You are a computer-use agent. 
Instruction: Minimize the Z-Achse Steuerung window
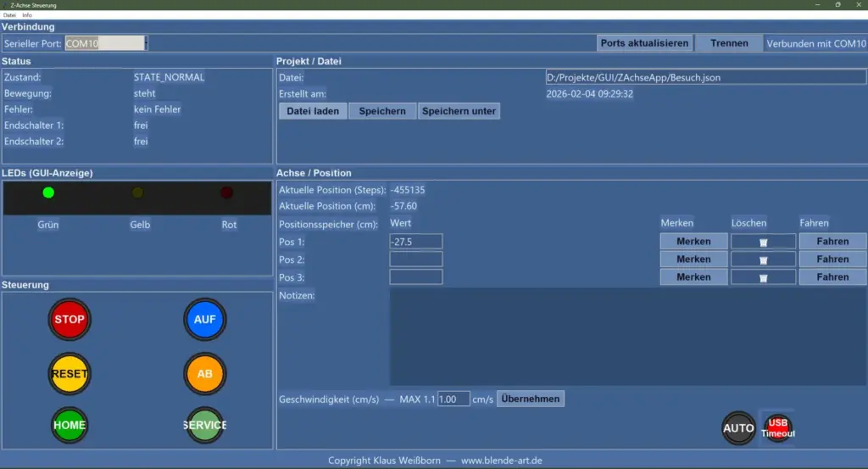(x=817, y=5)
